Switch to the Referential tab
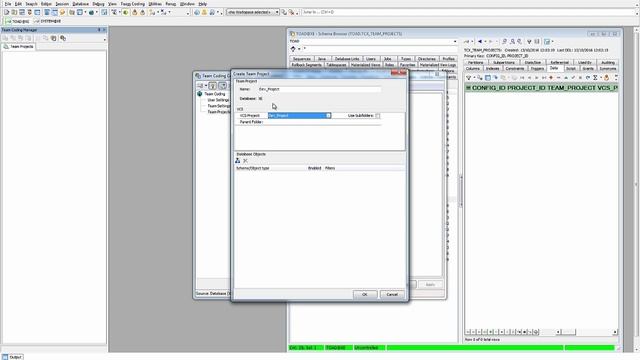 (559, 62)
